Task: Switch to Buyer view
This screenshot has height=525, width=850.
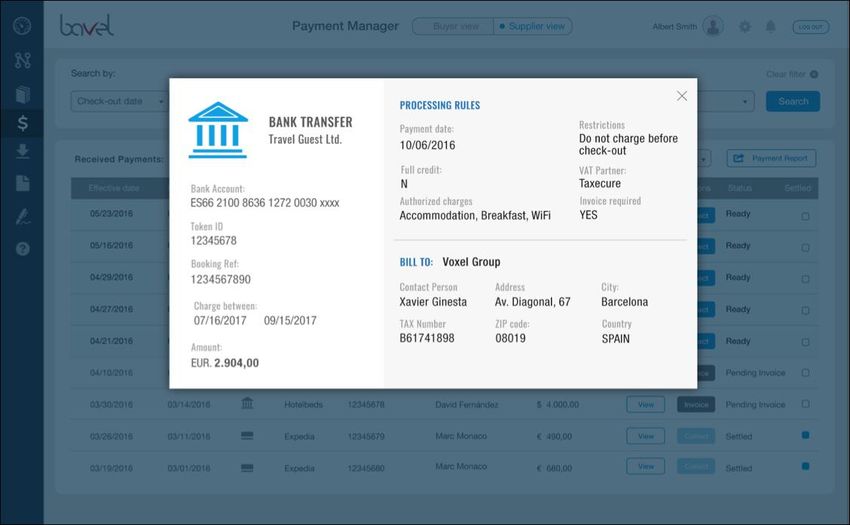Action: [453, 26]
